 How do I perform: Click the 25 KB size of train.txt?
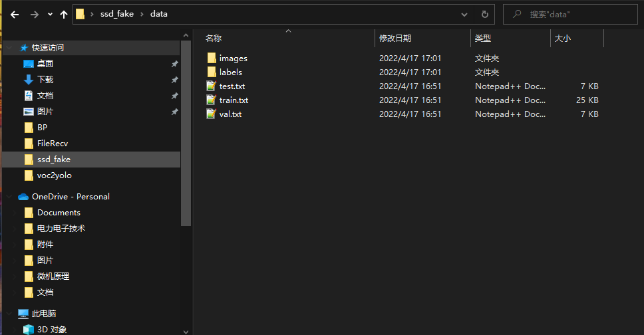click(x=587, y=100)
